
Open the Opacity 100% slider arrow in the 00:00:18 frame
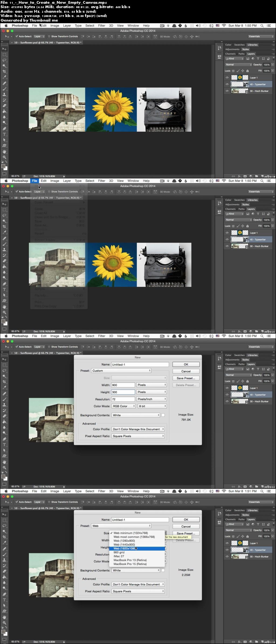[272, 65]
